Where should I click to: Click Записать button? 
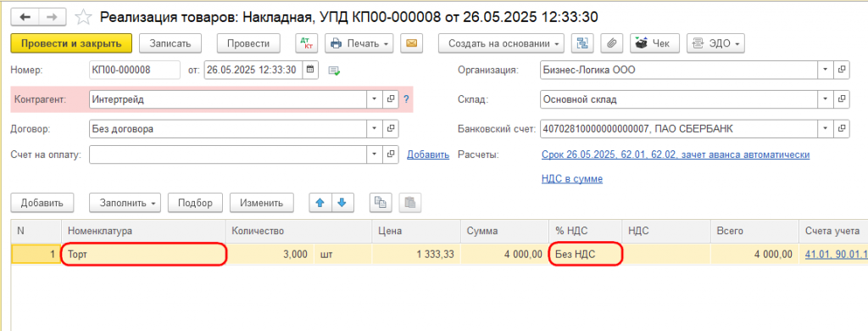point(170,42)
